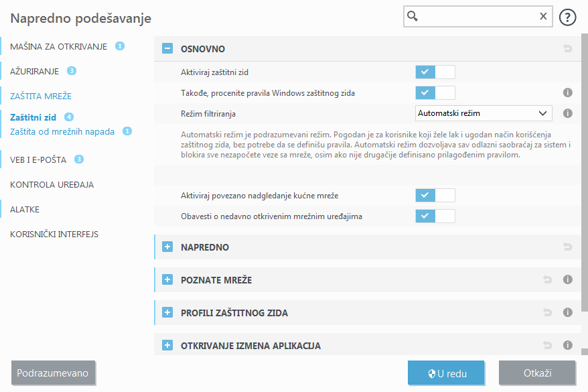Click revert arrow in Profili zaštitnog zida row
Screen dimensions: 588x392
click(547, 312)
